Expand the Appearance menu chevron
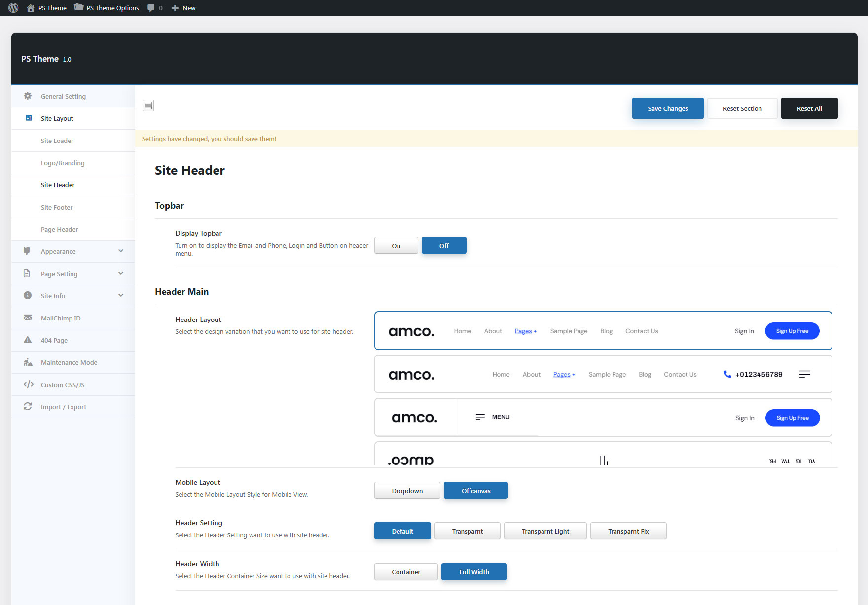This screenshot has width=868, height=605. coord(121,251)
